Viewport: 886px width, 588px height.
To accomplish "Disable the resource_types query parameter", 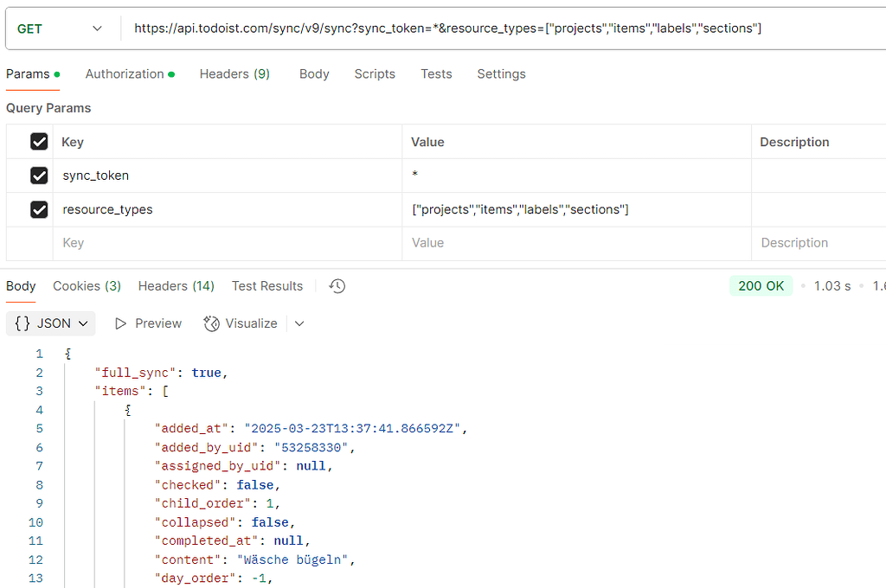I will pyautogui.click(x=39, y=209).
